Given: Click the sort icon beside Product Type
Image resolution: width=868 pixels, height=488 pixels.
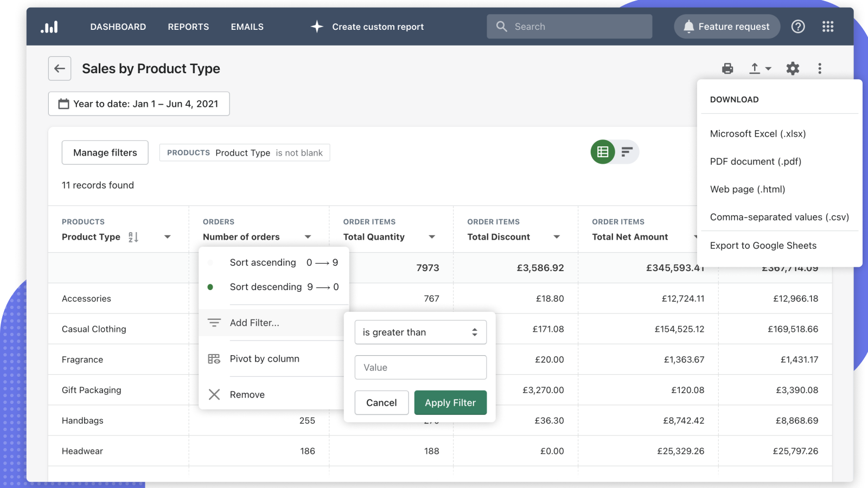Looking at the screenshot, I should 133,236.
